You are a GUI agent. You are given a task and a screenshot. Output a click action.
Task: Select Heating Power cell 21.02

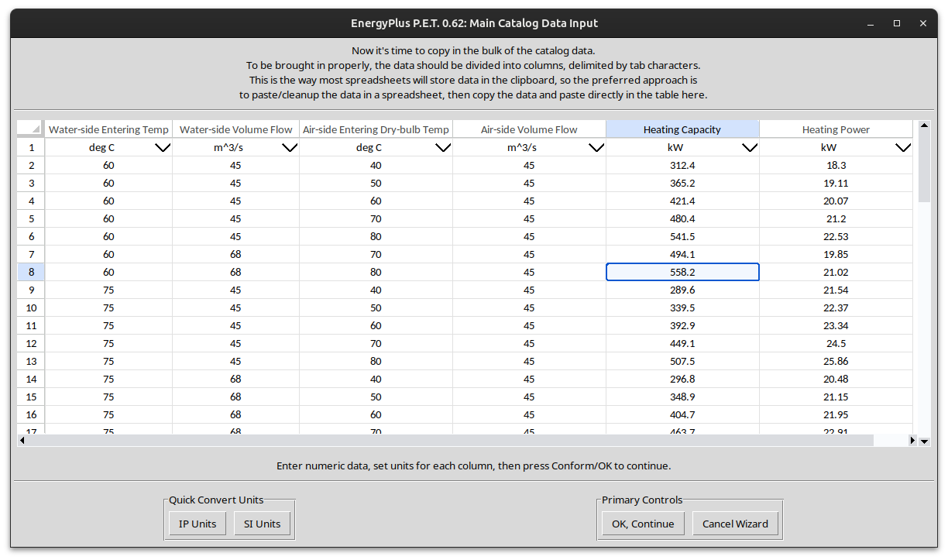coord(836,272)
